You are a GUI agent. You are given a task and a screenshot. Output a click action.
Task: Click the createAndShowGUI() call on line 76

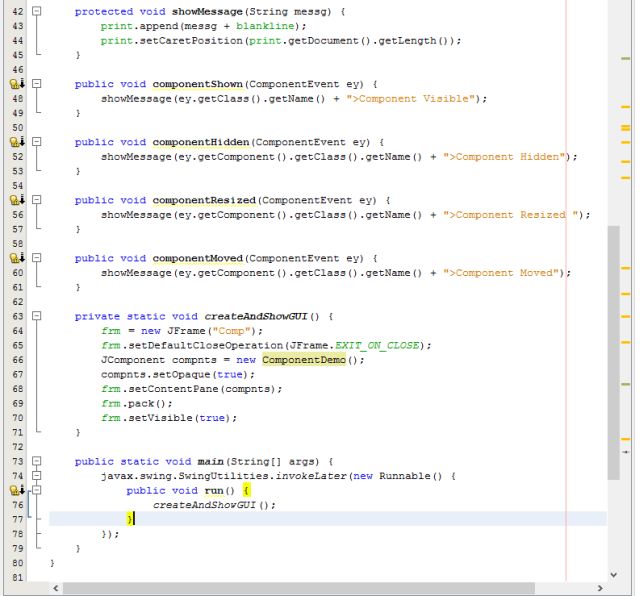click(x=214, y=505)
